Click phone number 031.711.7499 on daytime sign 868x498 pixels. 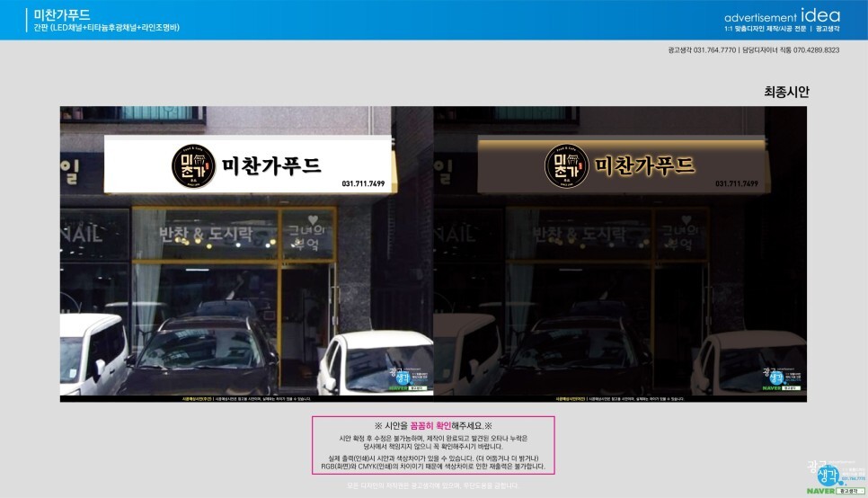[363, 184]
